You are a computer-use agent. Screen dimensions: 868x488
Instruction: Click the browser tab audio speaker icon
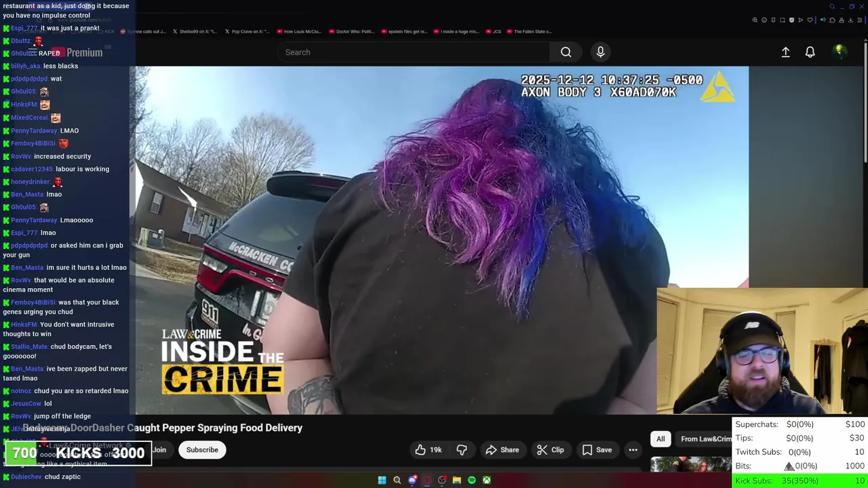pyautogui.click(x=823, y=20)
